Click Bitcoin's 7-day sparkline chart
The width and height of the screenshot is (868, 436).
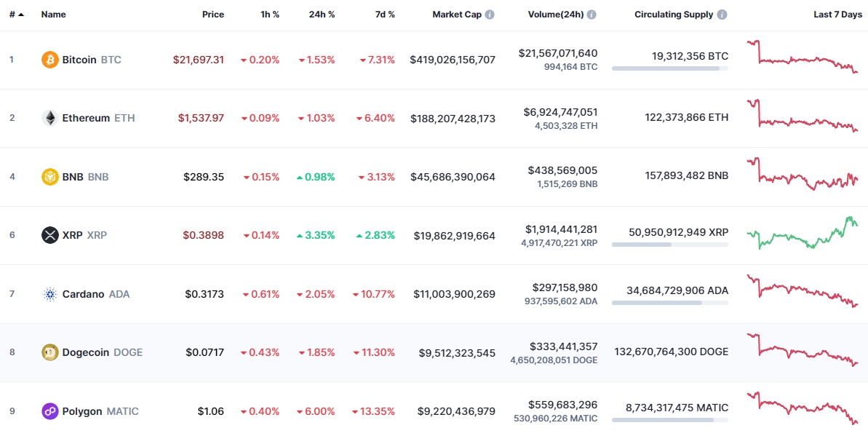[803, 57]
